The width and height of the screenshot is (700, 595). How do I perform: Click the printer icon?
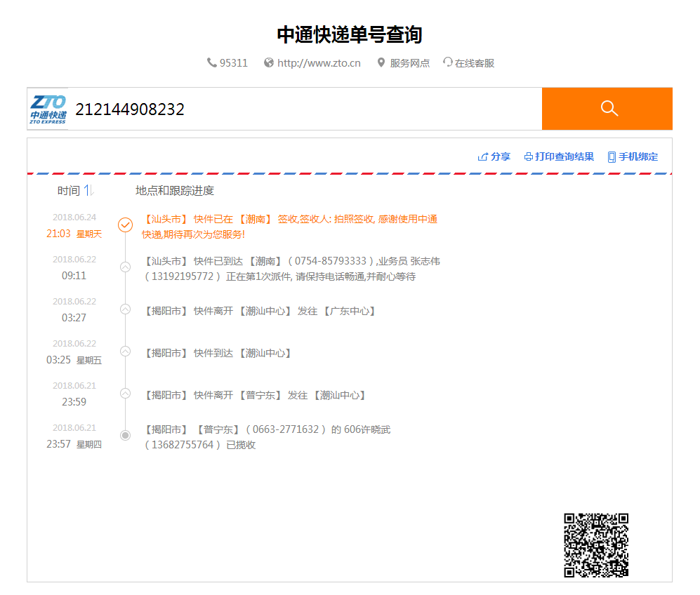tap(529, 156)
